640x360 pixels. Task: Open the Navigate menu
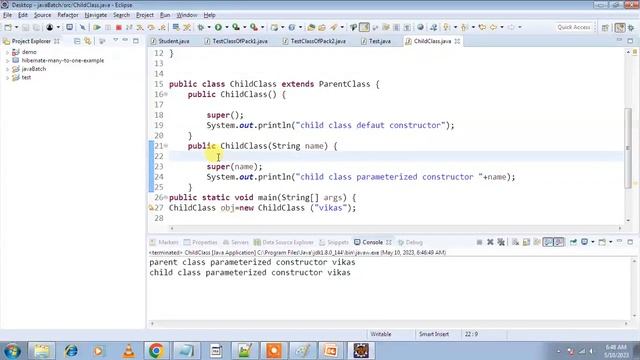tap(96, 15)
